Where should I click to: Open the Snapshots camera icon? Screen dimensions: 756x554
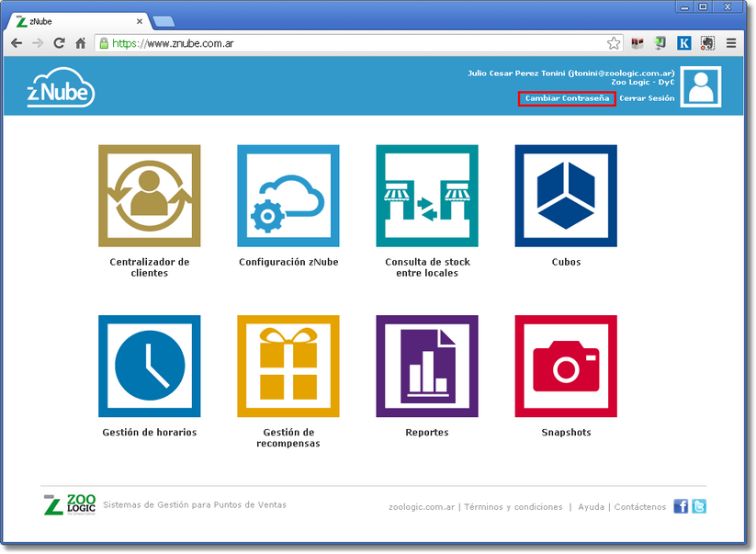(565, 367)
